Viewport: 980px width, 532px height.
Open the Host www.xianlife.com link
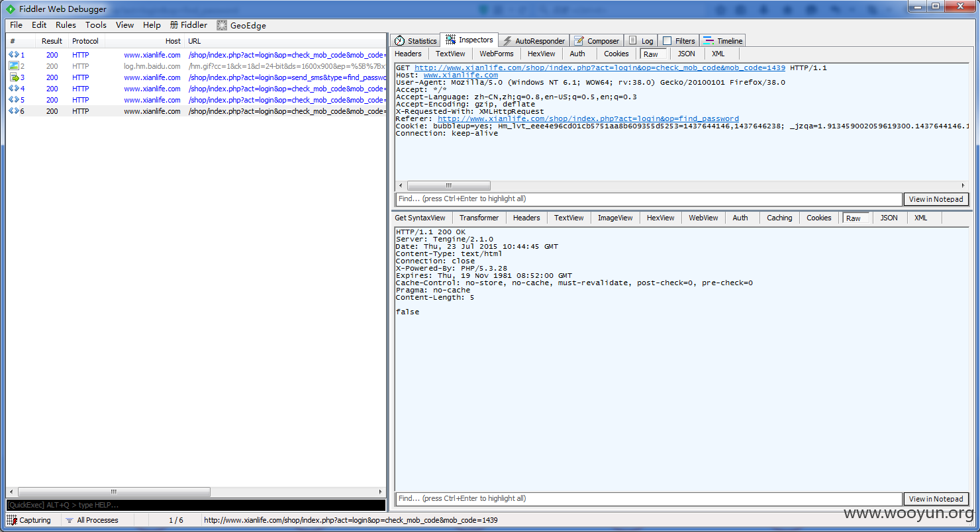tap(461, 75)
